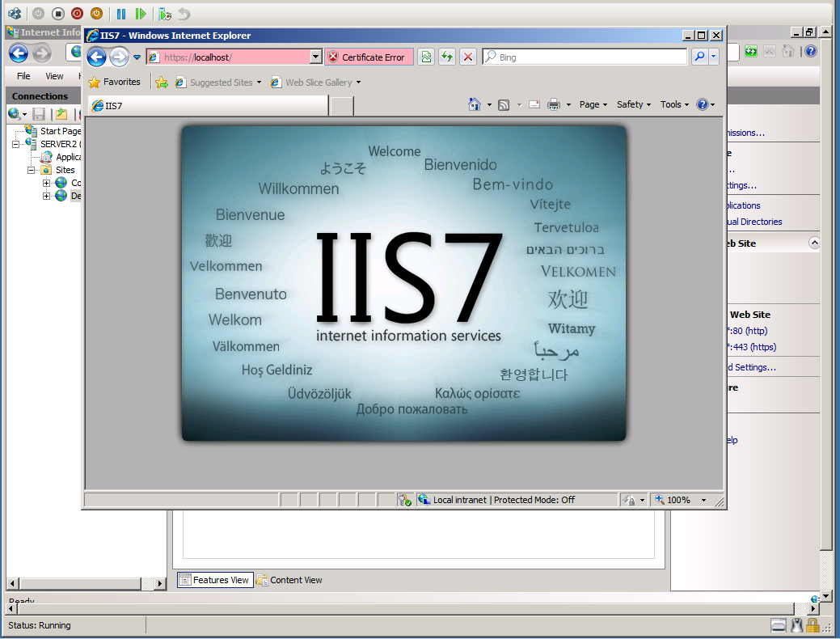Click the IE Stop red X icon
Viewport: 840px width, 639px height.
click(x=467, y=57)
